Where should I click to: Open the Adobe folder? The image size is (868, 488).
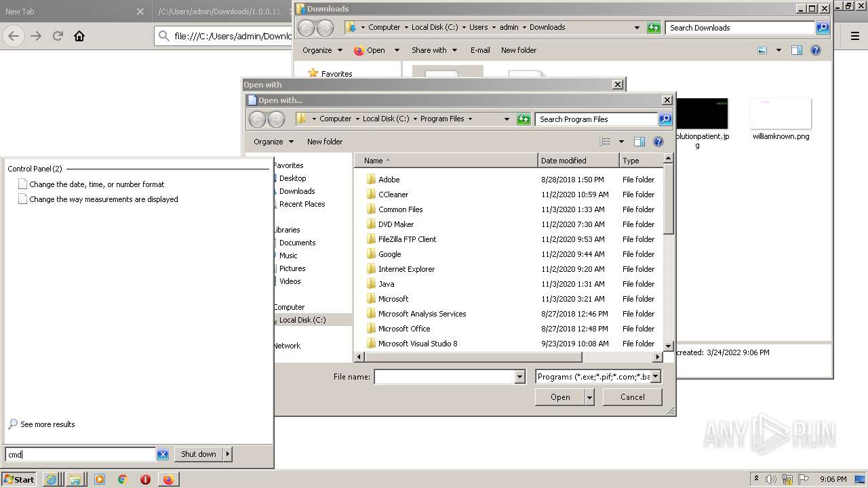[389, 180]
